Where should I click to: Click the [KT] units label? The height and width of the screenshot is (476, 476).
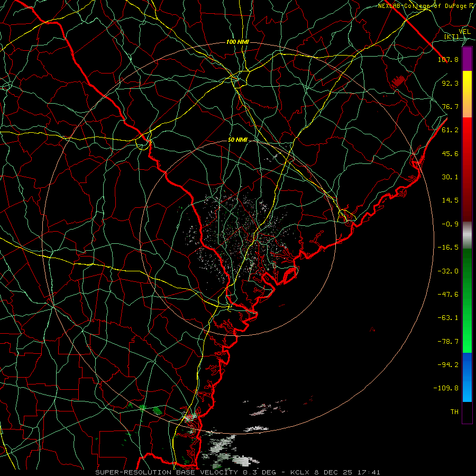(452, 37)
